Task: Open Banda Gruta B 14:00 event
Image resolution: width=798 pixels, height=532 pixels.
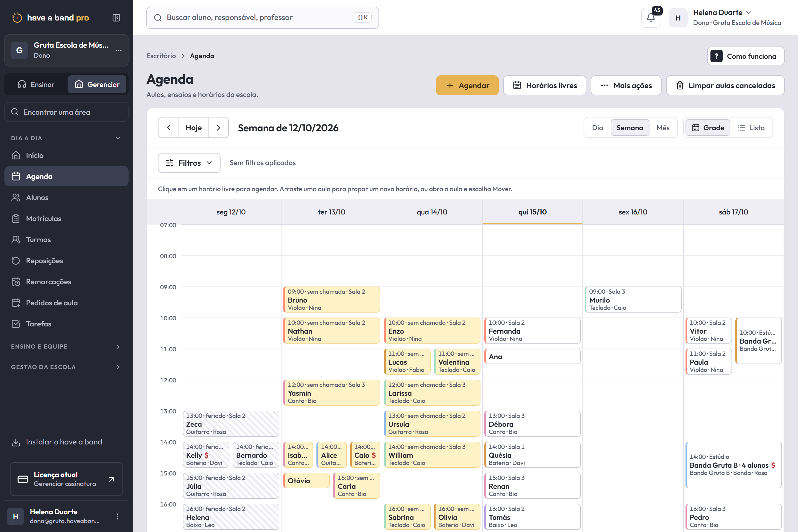Action: [x=733, y=465]
